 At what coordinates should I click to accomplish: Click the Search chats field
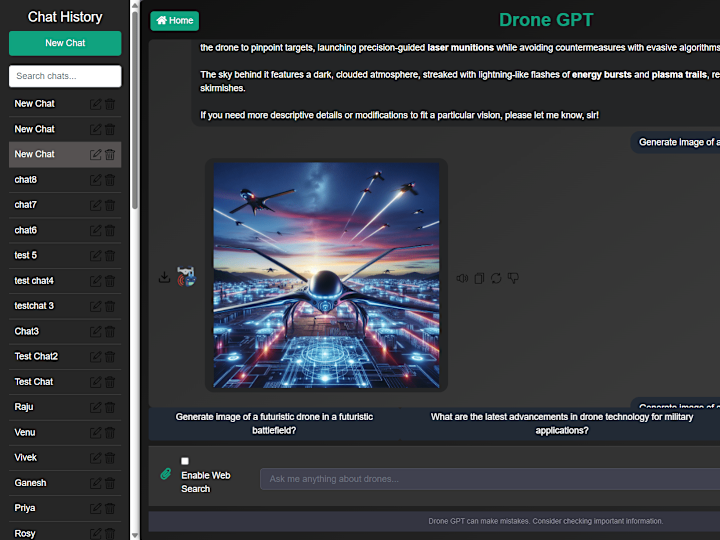(x=65, y=76)
